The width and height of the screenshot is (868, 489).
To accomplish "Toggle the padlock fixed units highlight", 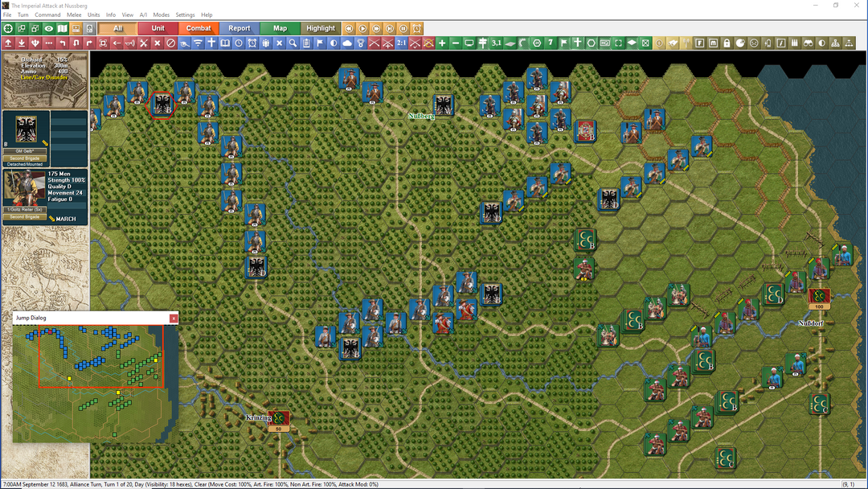I will pyautogui.click(x=727, y=43).
